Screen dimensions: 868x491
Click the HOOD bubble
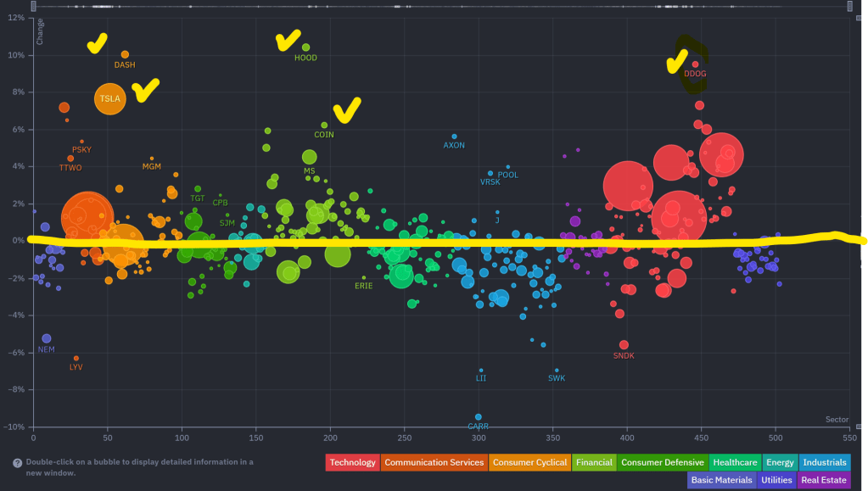[306, 47]
